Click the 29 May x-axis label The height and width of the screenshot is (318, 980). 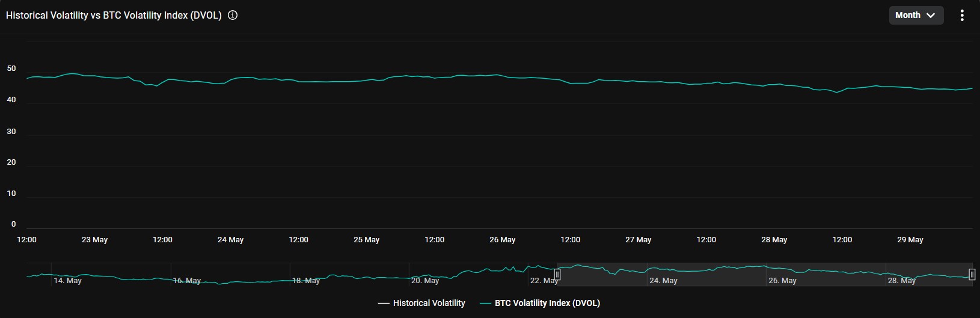click(910, 240)
